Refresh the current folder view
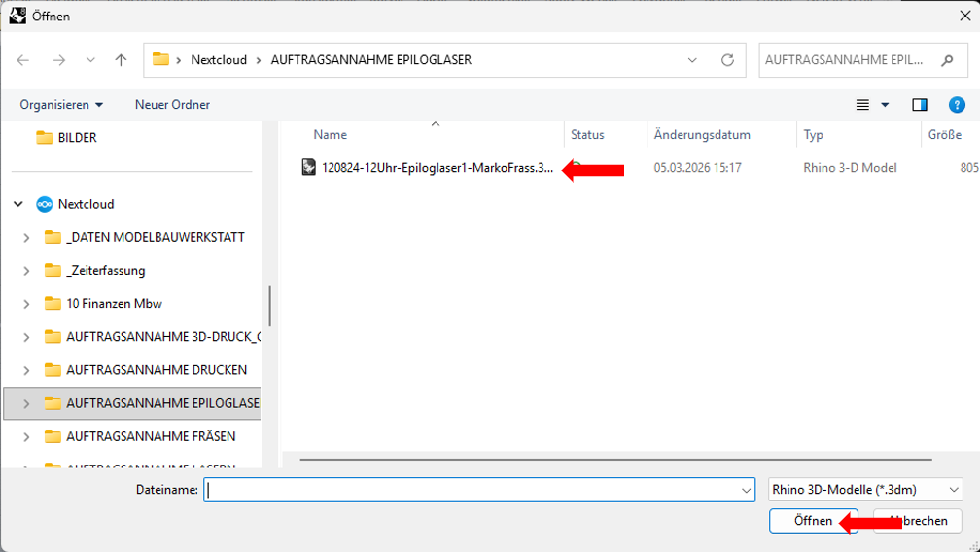980x552 pixels. point(727,60)
